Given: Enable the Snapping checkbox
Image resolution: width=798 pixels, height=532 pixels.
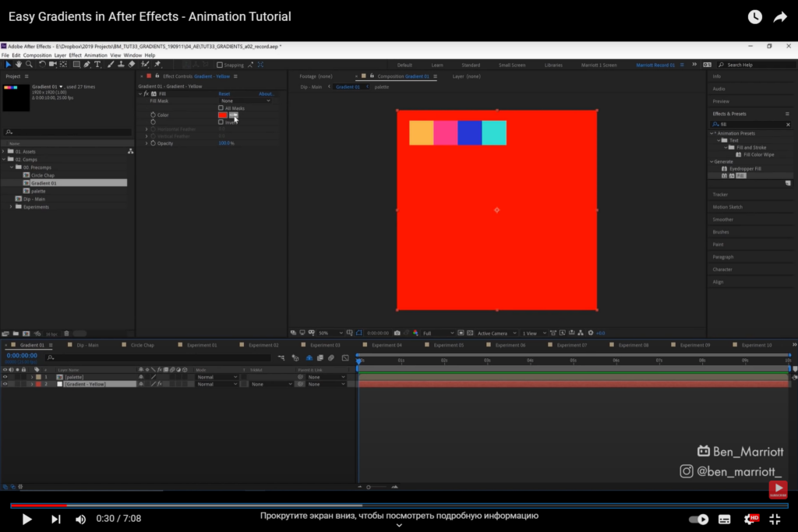Looking at the screenshot, I should point(220,65).
